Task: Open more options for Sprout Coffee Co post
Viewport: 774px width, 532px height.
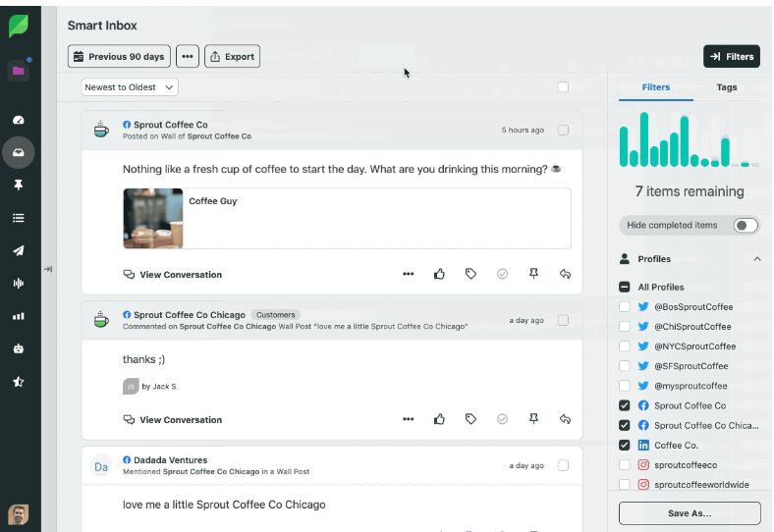Action: pos(408,274)
